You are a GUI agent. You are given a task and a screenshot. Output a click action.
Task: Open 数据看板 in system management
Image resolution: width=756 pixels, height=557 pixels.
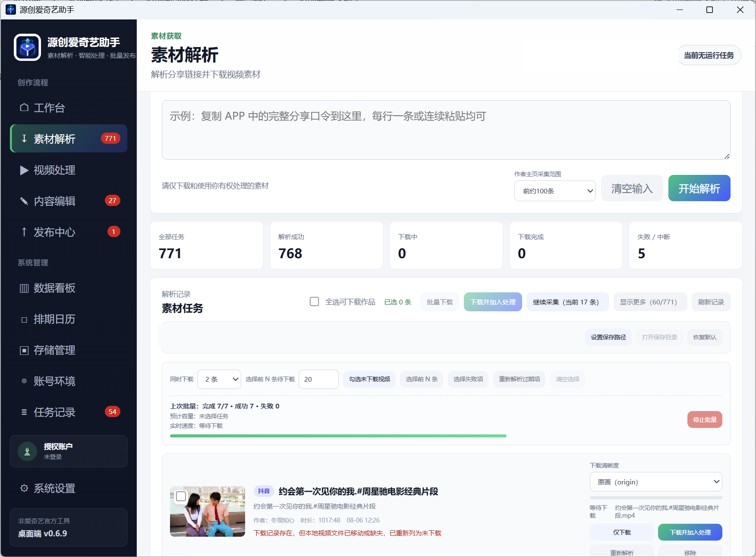tap(69, 288)
